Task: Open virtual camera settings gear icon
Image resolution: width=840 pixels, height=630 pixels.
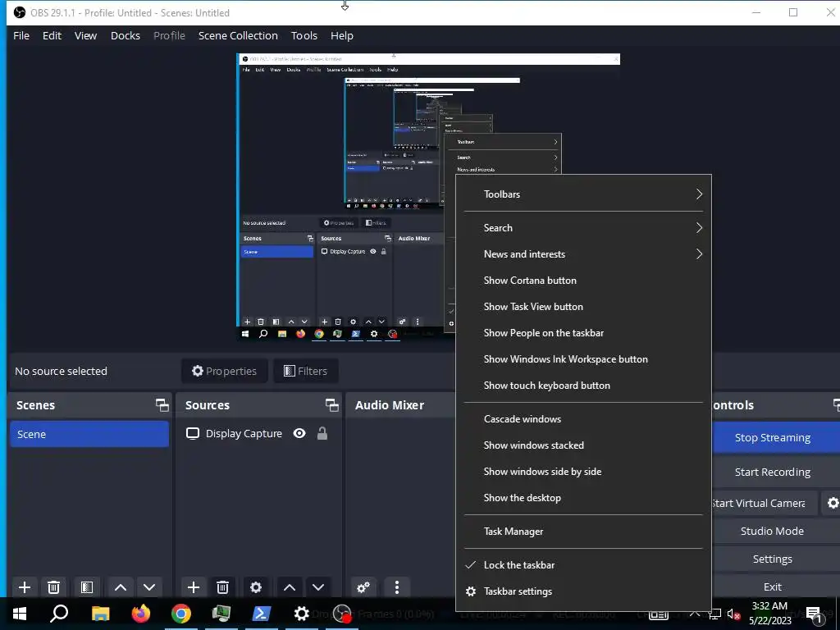Action: point(833,503)
